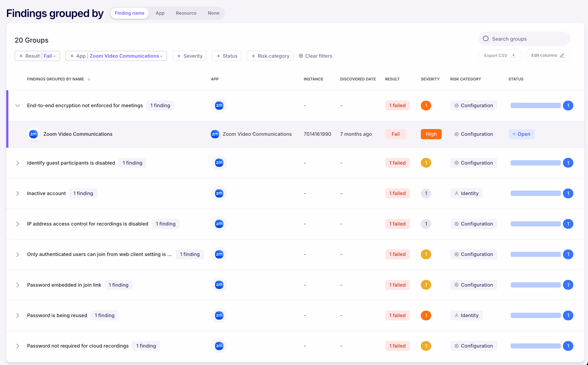Viewport: 588px width, 365px height.
Task: Click Zoom app icon in Only authenticated users row
Action: point(219,254)
